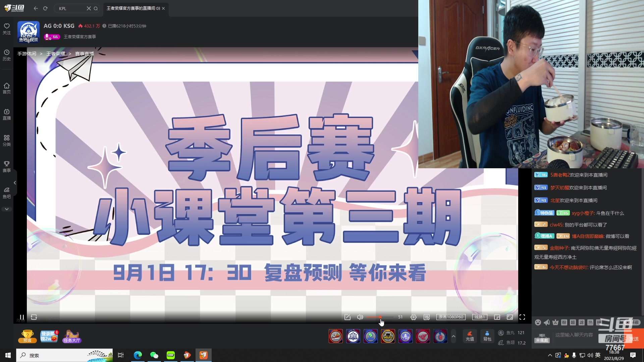Select the Wolves team gift badge
Image resolution: width=644 pixels, height=362 pixels.
(x=388, y=336)
